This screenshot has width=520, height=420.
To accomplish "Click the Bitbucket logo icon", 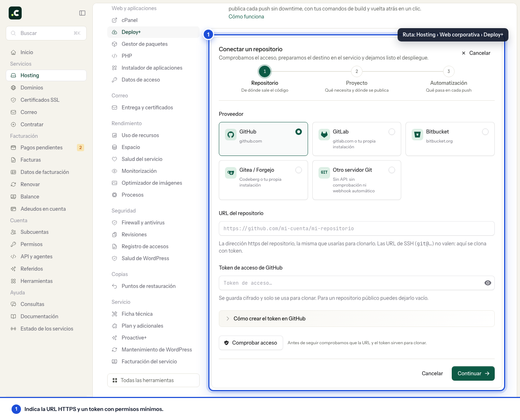I will [x=417, y=135].
